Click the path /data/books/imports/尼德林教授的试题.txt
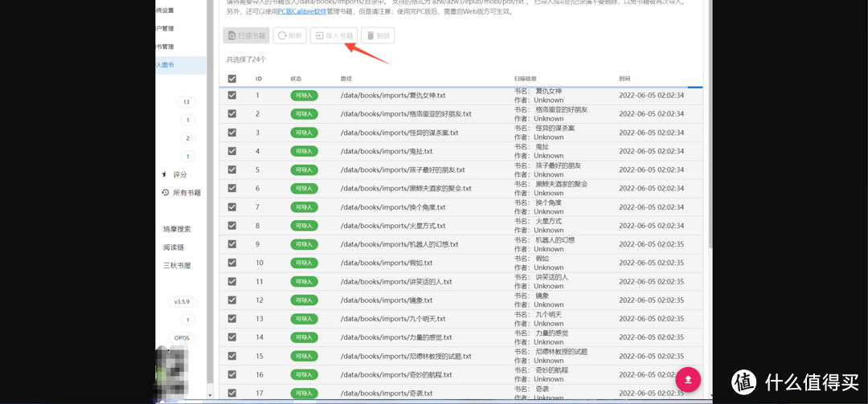 (406, 357)
